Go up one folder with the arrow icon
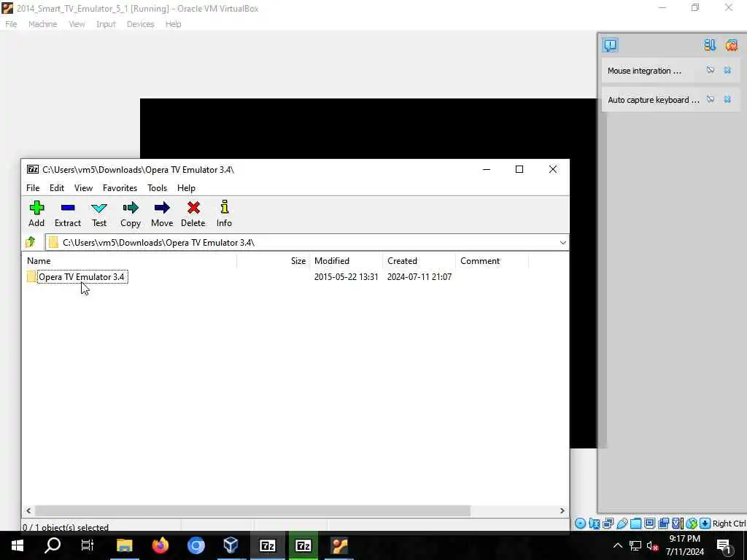 pos(31,242)
